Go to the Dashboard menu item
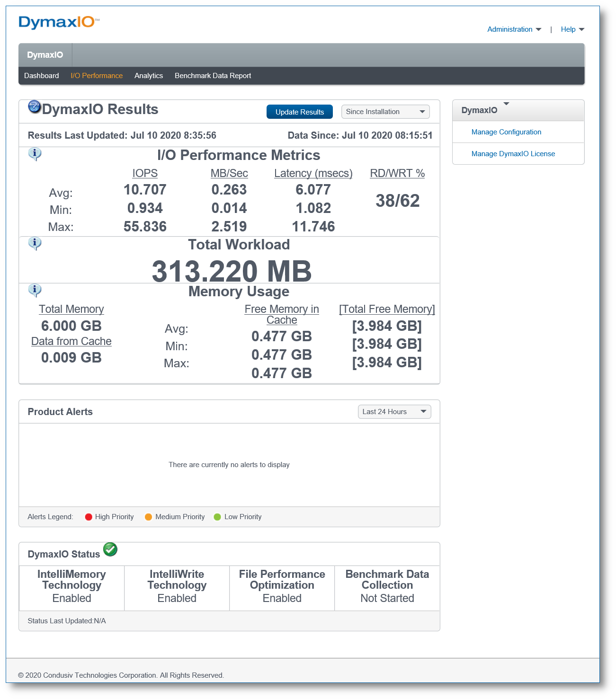Viewport: 616px width, 699px height. 42,76
